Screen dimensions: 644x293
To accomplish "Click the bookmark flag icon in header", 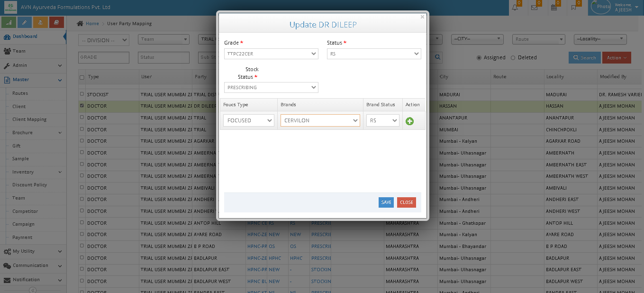I will tap(574, 7).
